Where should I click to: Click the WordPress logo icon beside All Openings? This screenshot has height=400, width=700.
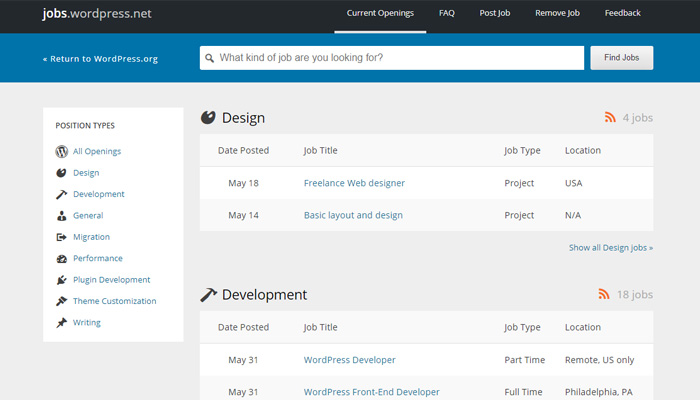tap(62, 151)
